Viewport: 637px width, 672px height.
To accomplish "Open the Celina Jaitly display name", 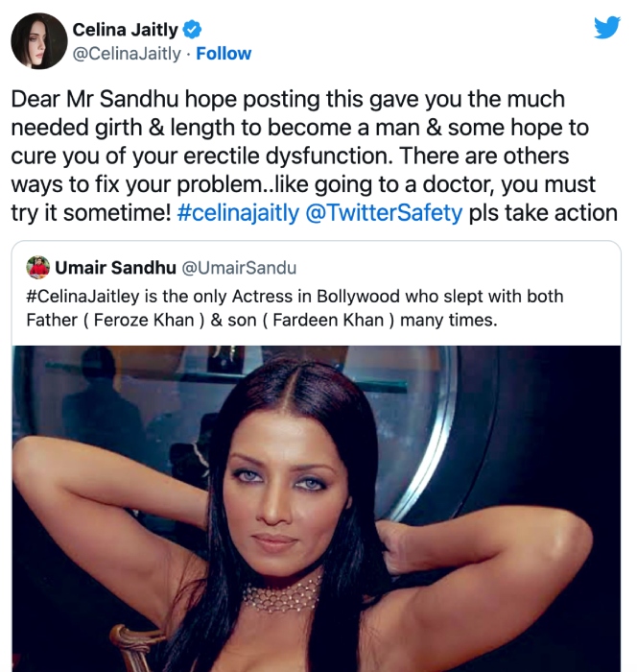I will (x=125, y=30).
